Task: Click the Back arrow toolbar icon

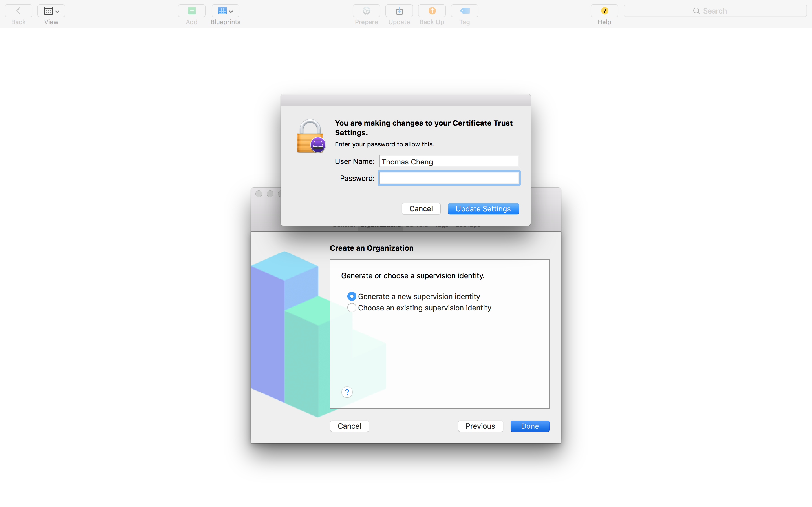Action: (18, 11)
